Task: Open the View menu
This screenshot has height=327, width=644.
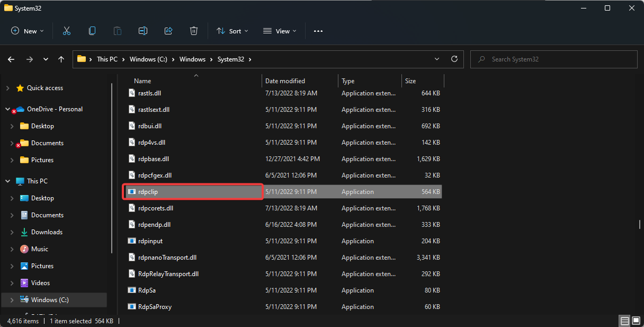Action: (280, 31)
